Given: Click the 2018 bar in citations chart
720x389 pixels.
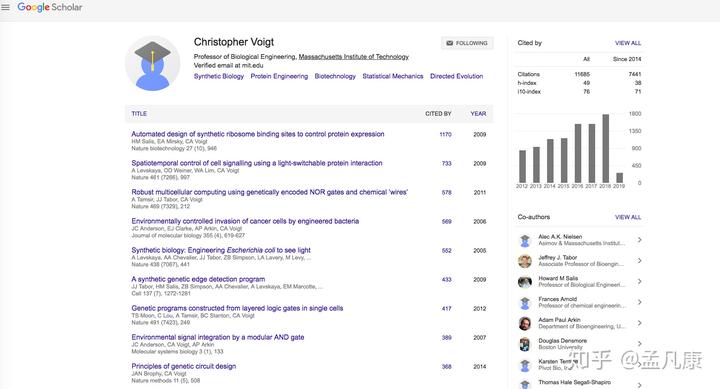Looking at the screenshot, I should point(606,148).
